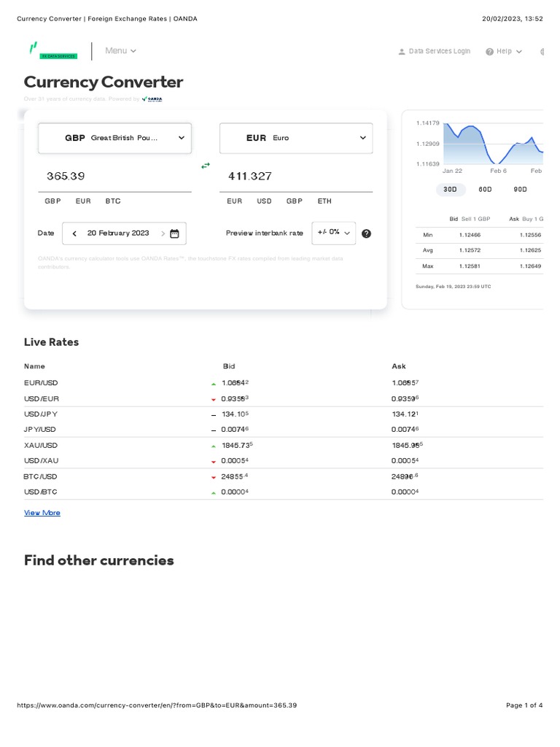Open the GBP source currency dropdown
Image resolution: width=560 pixels, height=747 pixels.
tap(114, 138)
